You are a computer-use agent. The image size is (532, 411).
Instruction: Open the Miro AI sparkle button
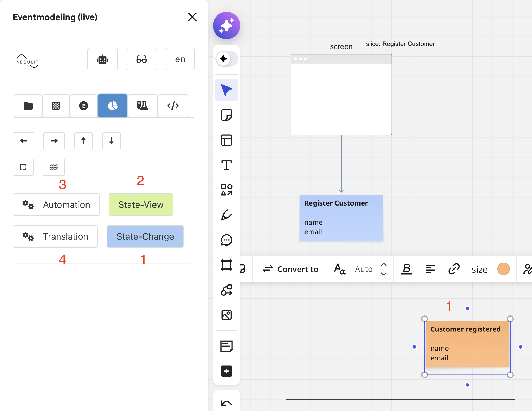click(226, 26)
